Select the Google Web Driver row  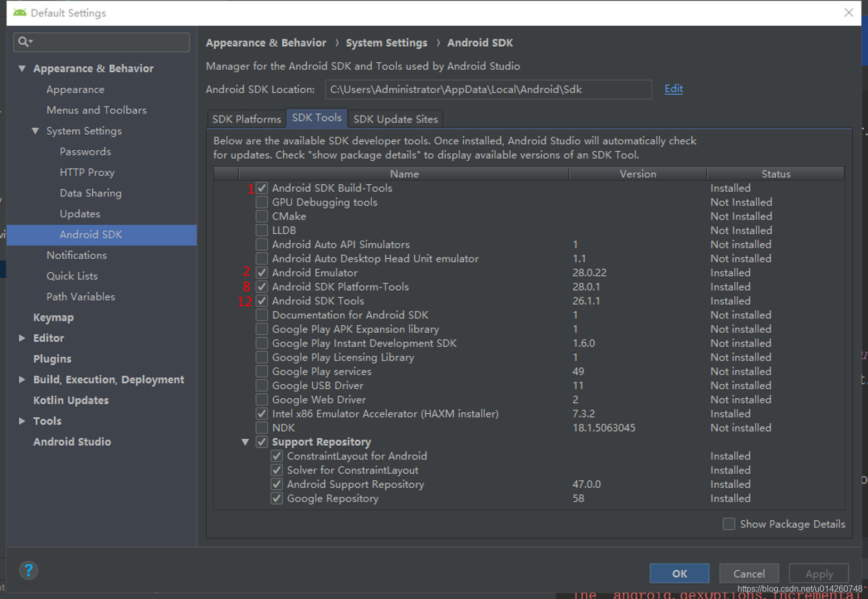coord(529,400)
